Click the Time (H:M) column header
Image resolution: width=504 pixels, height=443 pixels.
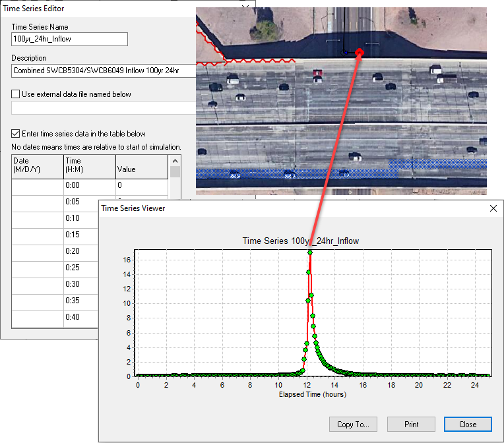pos(89,166)
